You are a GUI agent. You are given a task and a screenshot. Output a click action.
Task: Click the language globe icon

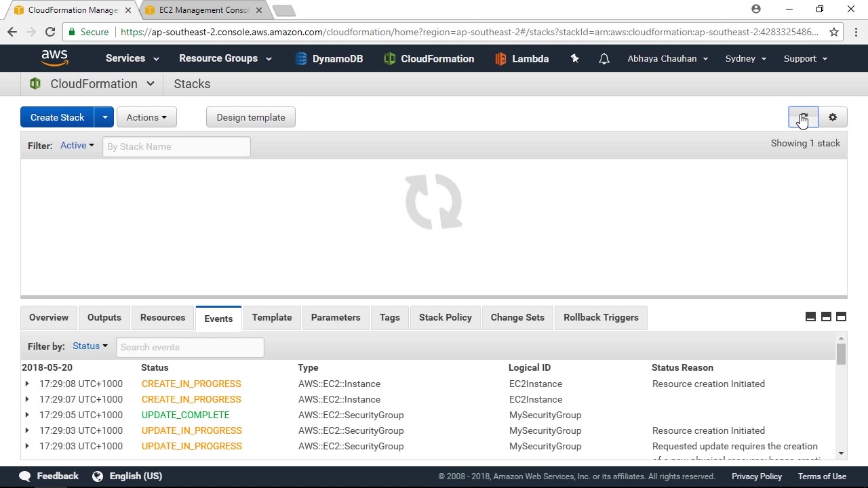click(98, 476)
